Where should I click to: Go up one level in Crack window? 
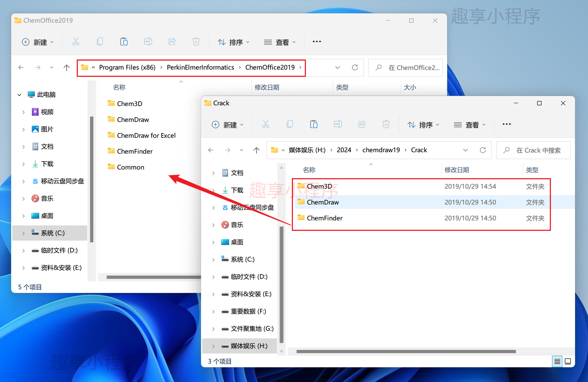(257, 150)
